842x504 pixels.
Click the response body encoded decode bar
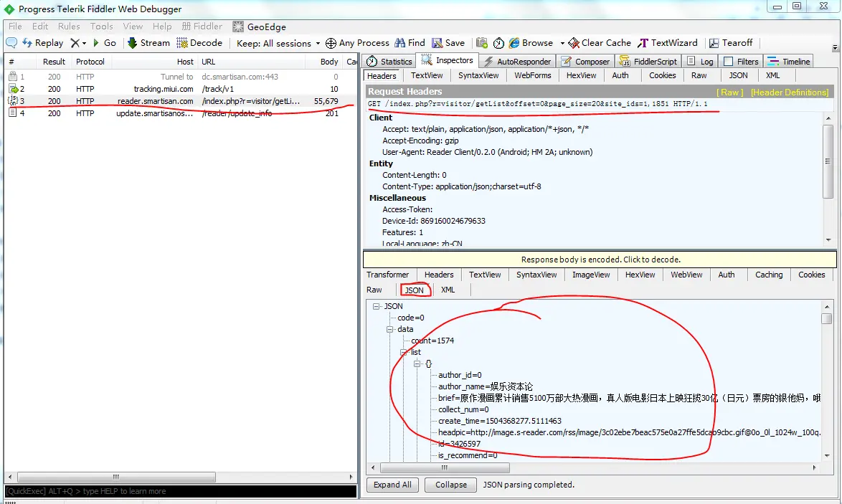pyautogui.click(x=600, y=260)
